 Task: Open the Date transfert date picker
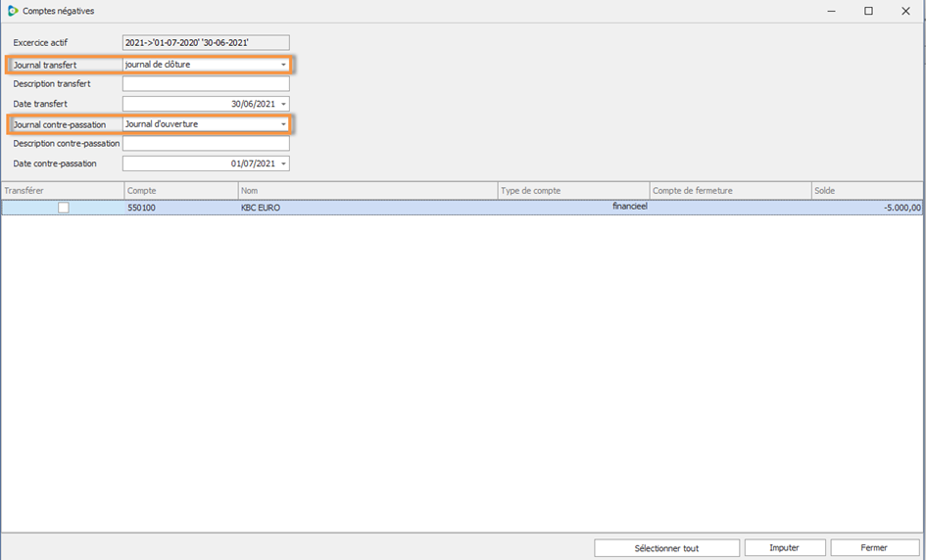point(283,104)
